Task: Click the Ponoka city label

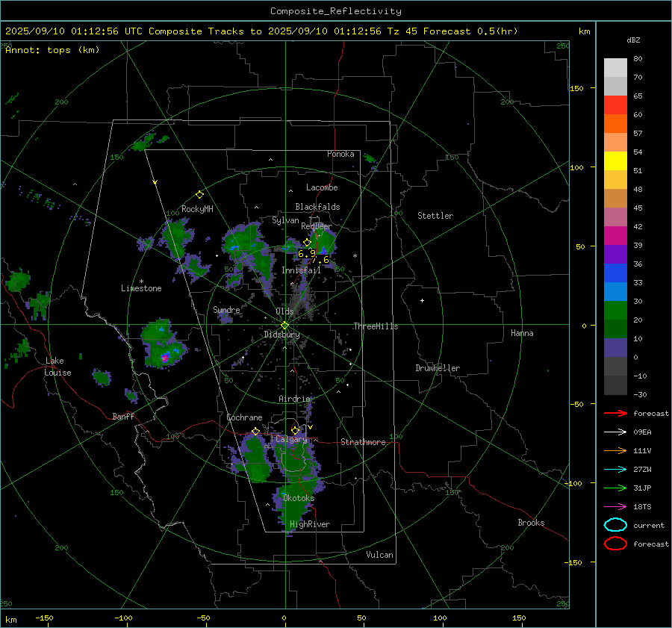Action: [x=340, y=154]
